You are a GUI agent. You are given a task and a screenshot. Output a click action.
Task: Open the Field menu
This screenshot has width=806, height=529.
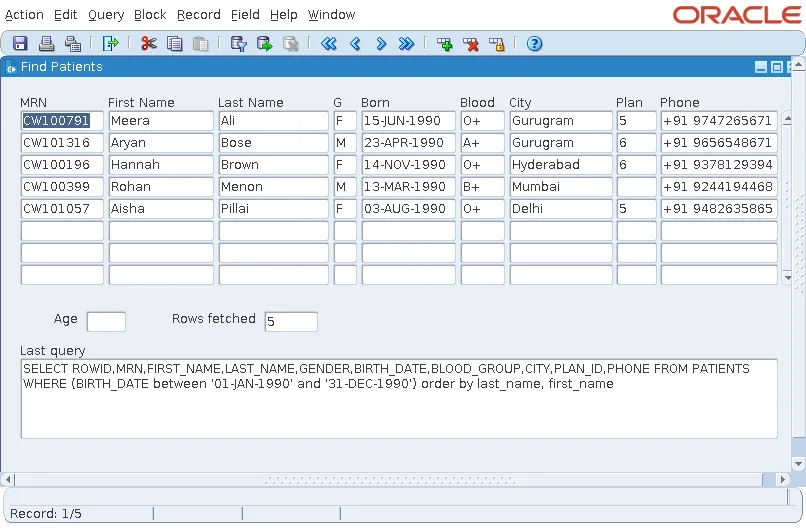click(x=245, y=15)
